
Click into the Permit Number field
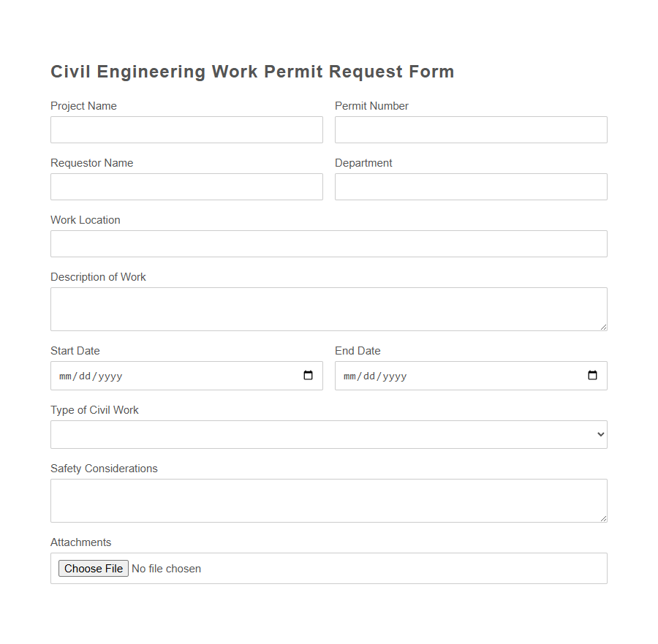tap(471, 129)
